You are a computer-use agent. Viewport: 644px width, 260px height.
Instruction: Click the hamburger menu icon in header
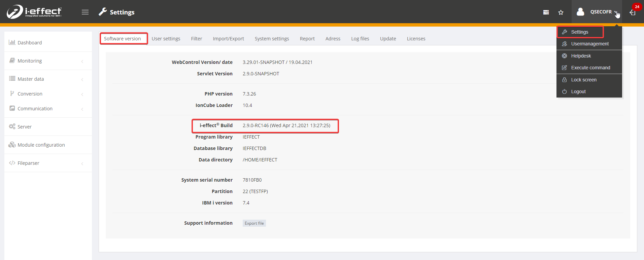[x=85, y=12]
